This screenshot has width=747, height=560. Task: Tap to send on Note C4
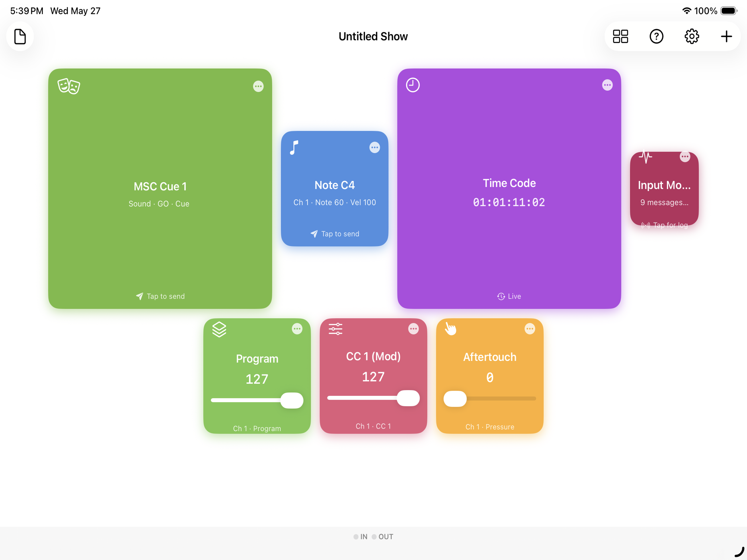tap(335, 234)
